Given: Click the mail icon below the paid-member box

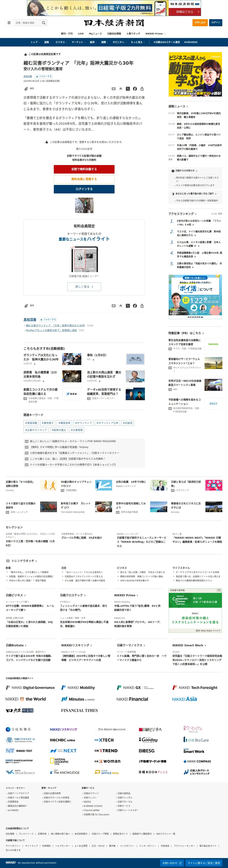Looking at the screenshot, I should click(114, 306).
